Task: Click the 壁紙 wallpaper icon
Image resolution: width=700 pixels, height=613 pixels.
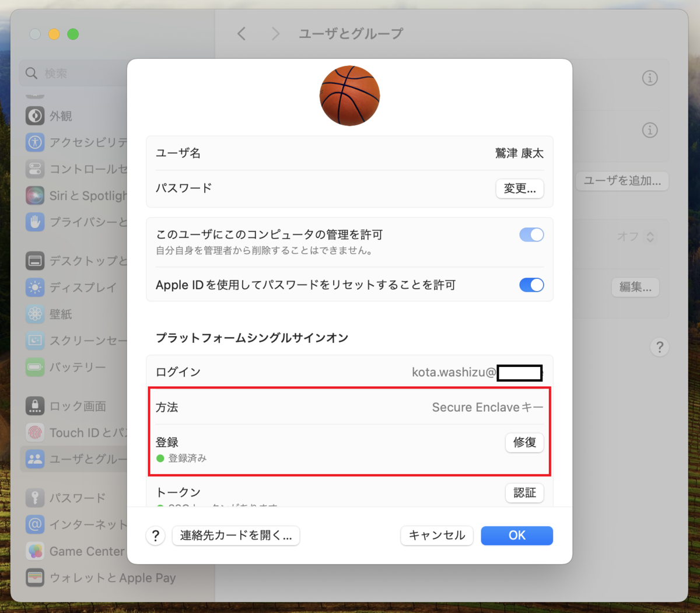Action: [x=35, y=314]
